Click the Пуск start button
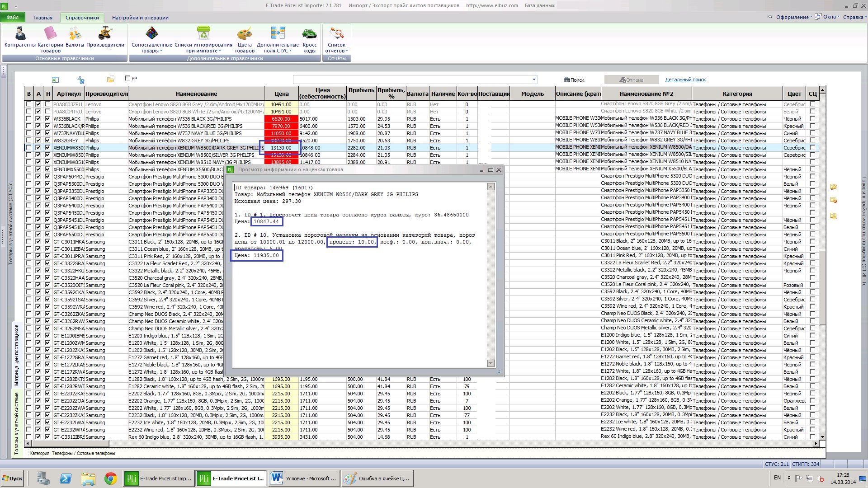 [x=12, y=479]
